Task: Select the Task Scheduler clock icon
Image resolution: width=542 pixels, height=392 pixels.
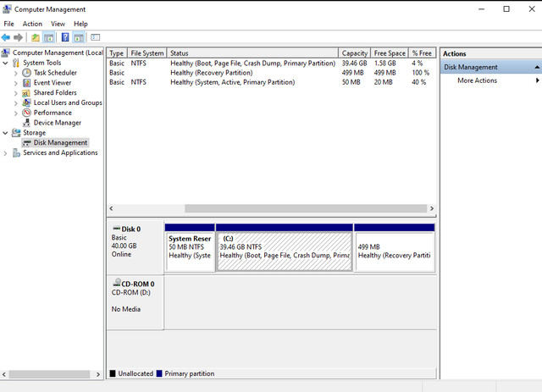Action: 26,73
